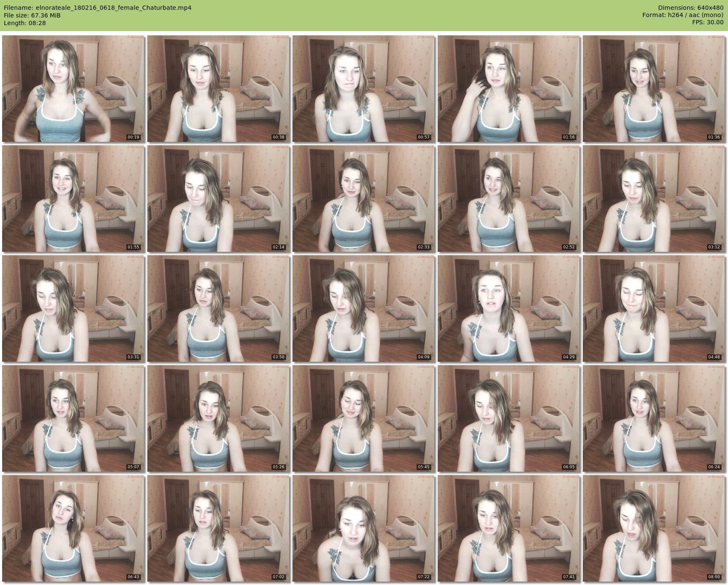Open the frame at 01:55
This screenshot has height=585, width=728.
tap(73, 199)
